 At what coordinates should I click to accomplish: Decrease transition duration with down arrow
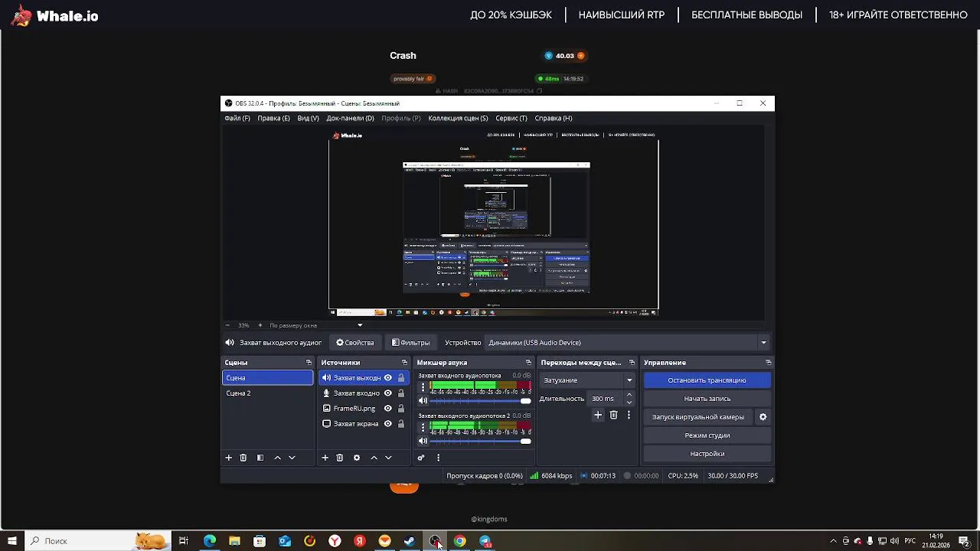point(629,403)
